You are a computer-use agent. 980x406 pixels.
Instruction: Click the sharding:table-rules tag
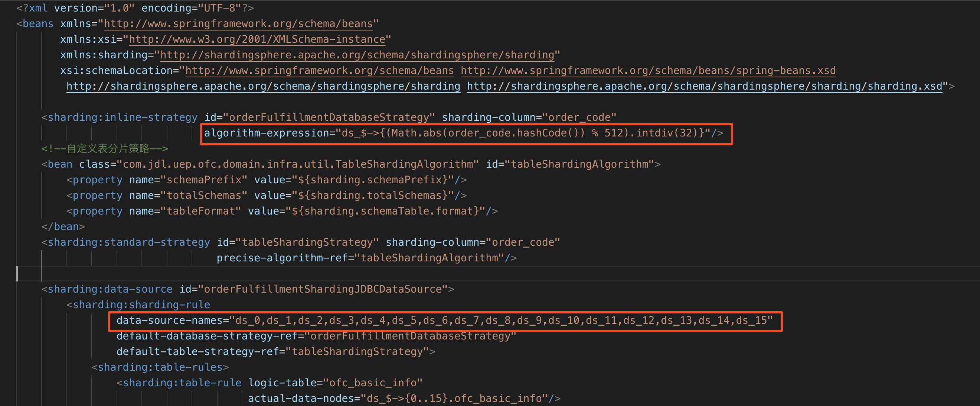tap(160, 367)
